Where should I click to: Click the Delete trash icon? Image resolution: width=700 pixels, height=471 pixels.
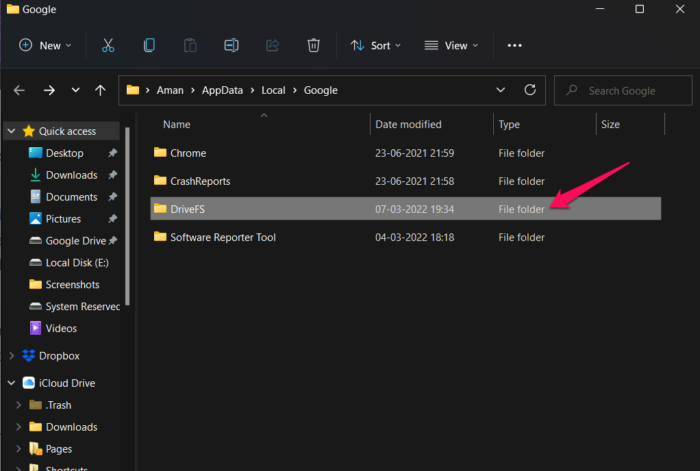(313, 45)
